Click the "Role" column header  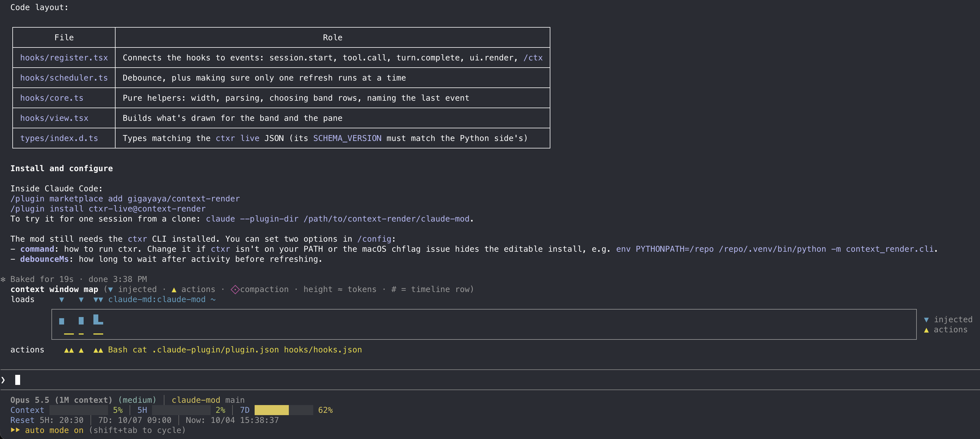(x=333, y=38)
